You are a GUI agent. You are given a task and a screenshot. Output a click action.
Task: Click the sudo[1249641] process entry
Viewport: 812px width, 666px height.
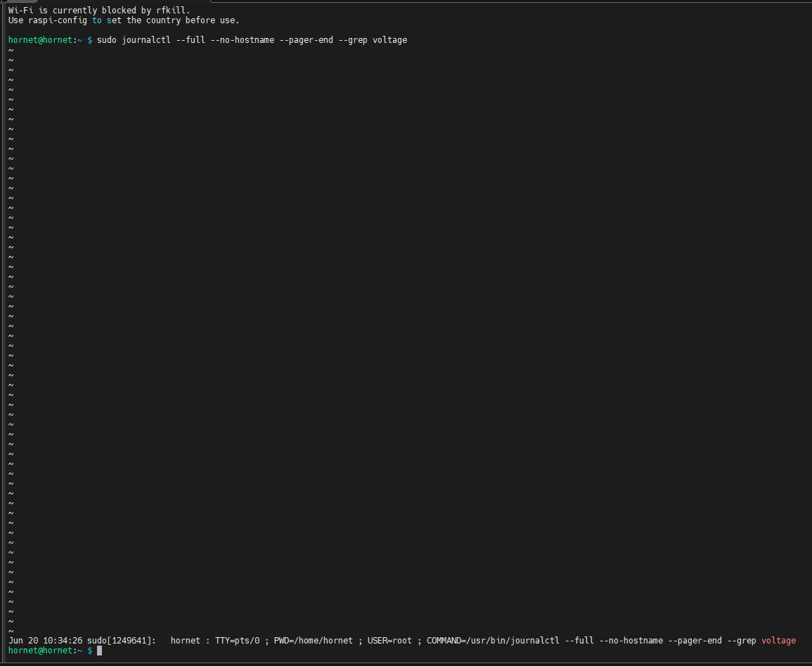122,641
